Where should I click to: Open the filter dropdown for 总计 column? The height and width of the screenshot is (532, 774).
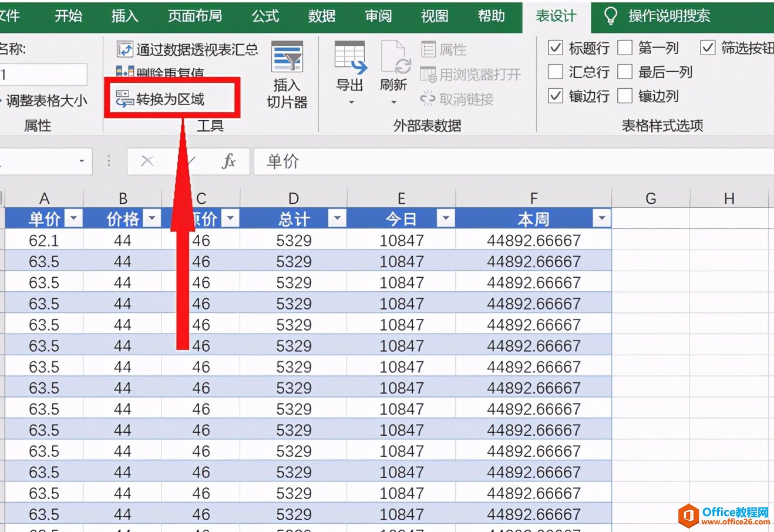pyautogui.click(x=336, y=219)
